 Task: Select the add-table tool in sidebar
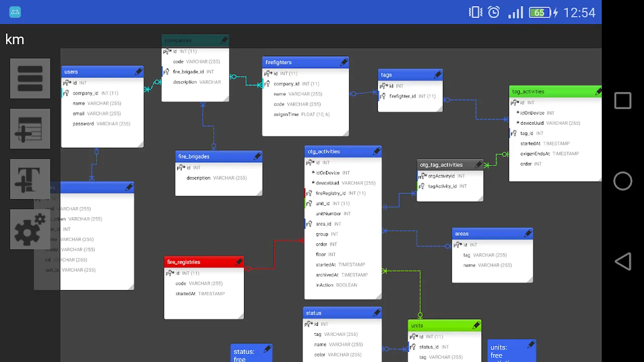[x=30, y=128]
